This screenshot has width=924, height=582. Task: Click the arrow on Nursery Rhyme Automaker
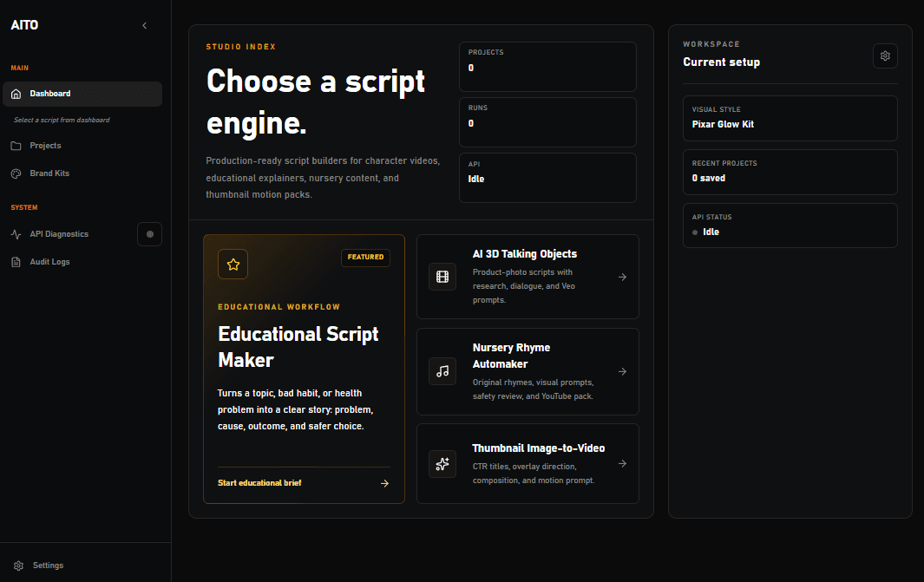[x=622, y=372]
